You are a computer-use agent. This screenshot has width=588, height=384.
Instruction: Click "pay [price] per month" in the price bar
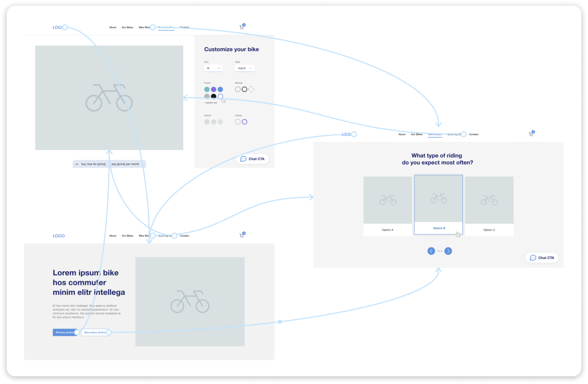coord(125,164)
